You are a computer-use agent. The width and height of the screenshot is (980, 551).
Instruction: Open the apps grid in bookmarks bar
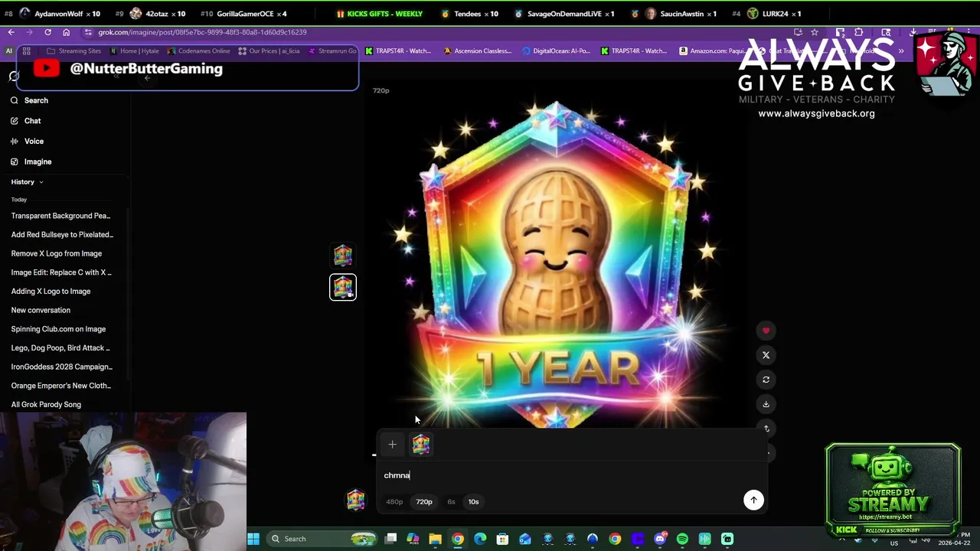pos(26,51)
